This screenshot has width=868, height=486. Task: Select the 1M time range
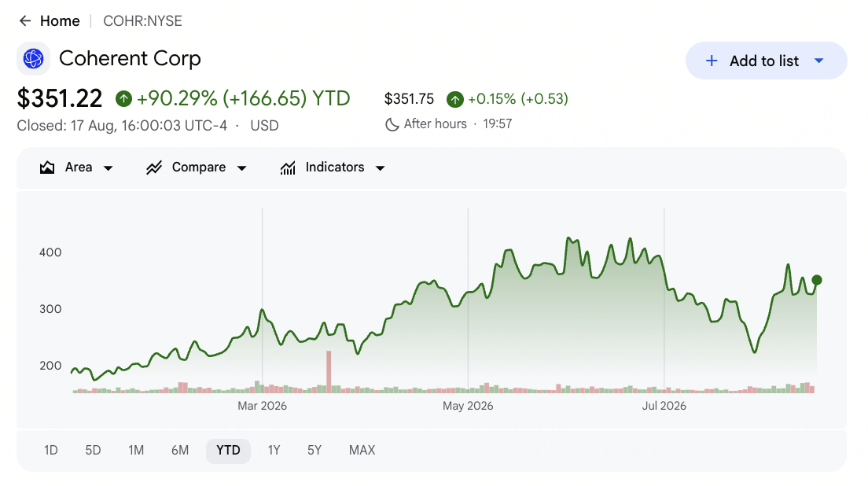tap(136, 451)
